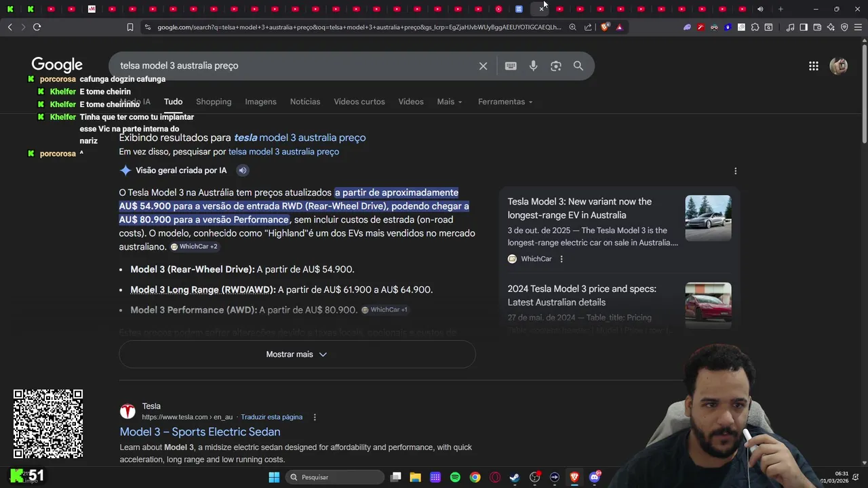Click the browser address bar URL
This screenshot has height=488, width=868.
click(x=359, y=27)
